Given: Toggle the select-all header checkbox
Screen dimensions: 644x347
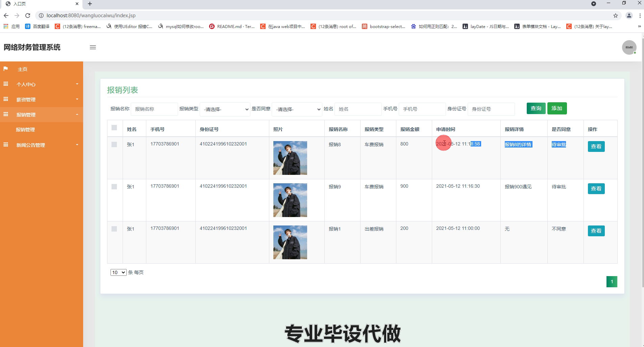Looking at the screenshot, I should (114, 128).
